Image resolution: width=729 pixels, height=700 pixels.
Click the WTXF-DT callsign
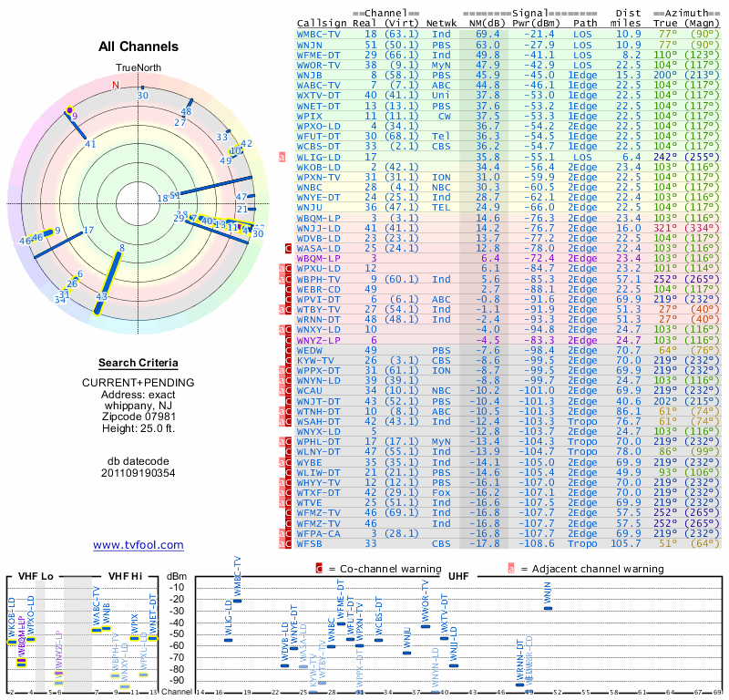(318, 492)
